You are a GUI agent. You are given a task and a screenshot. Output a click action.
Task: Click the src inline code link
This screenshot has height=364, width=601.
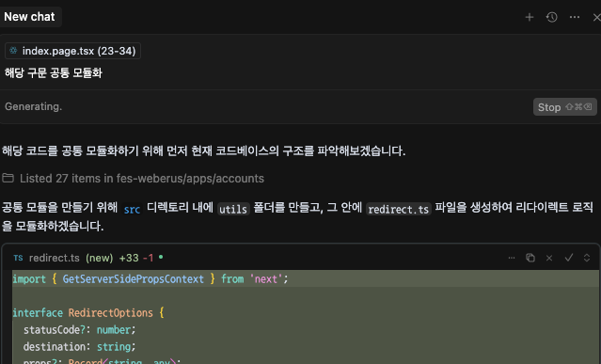point(132,209)
